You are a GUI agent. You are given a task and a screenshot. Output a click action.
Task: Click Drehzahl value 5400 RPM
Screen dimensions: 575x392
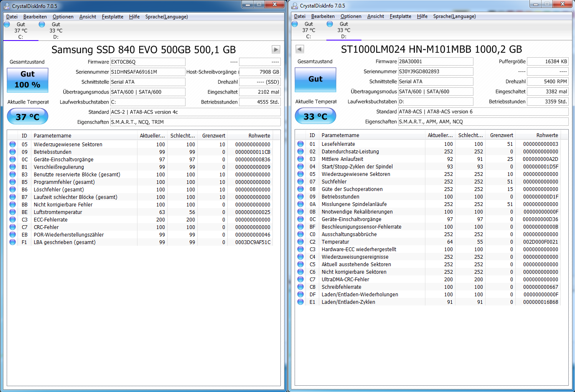pyautogui.click(x=548, y=81)
